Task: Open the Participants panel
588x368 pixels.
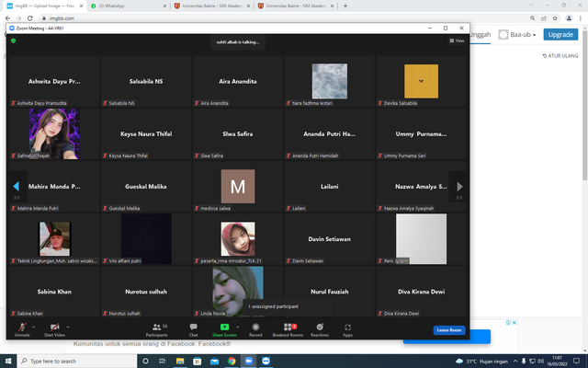Action: tap(157, 329)
